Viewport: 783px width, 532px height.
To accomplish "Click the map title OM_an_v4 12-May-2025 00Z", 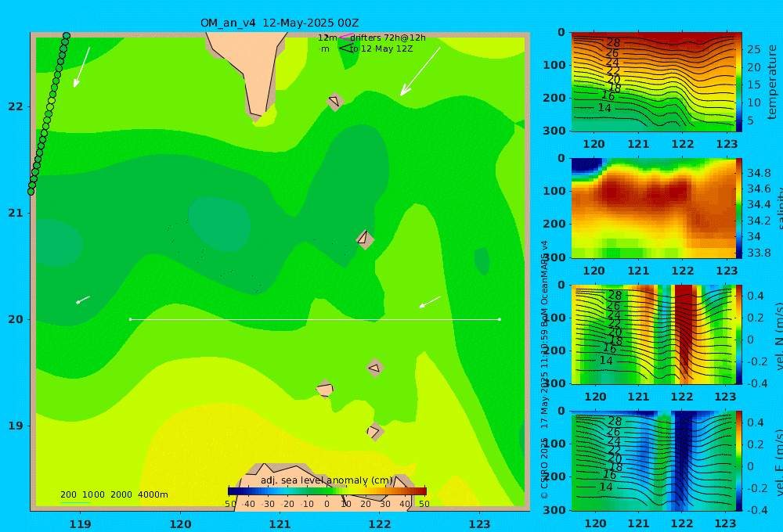I will (280, 23).
